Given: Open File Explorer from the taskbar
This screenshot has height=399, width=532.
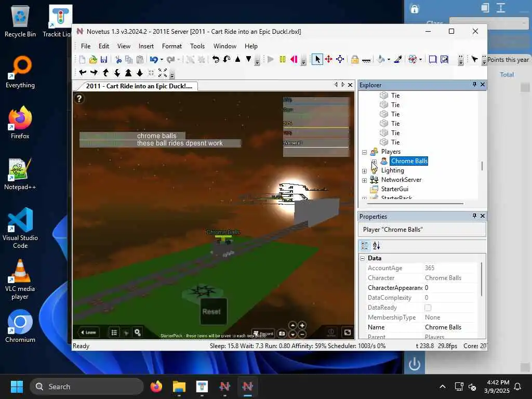Looking at the screenshot, I should tap(179, 387).
